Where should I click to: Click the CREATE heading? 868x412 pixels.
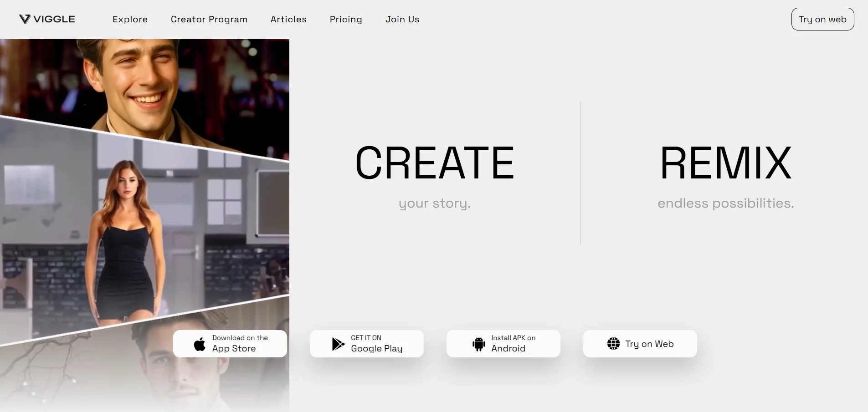(434, 163)
